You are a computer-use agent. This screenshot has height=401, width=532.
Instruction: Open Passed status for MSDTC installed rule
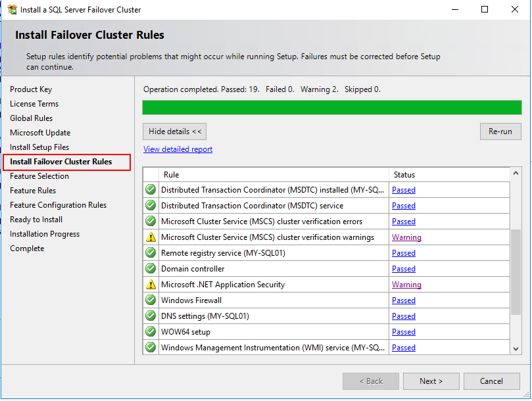point(404,190)
